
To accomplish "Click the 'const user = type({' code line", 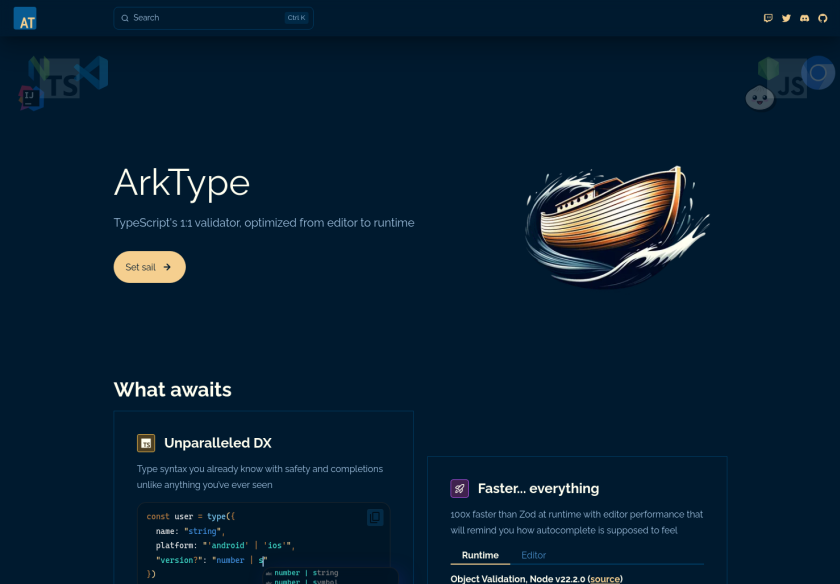I will coord(191,516).
